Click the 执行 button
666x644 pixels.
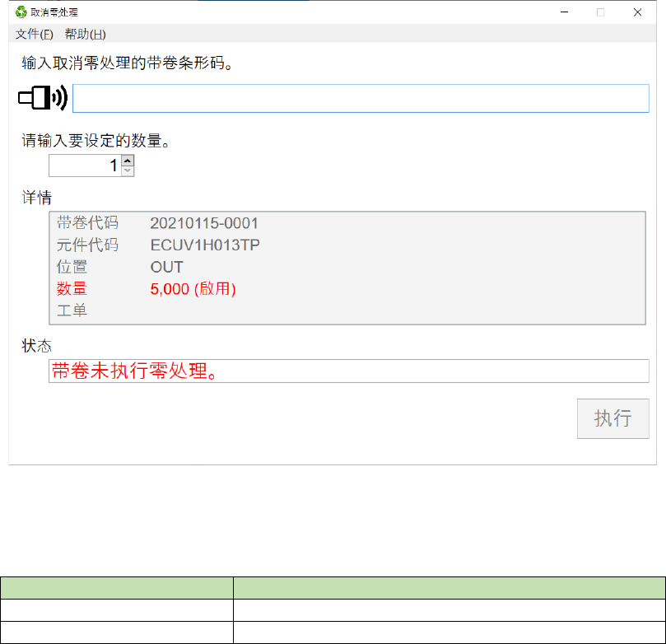(x=613, y=418)
